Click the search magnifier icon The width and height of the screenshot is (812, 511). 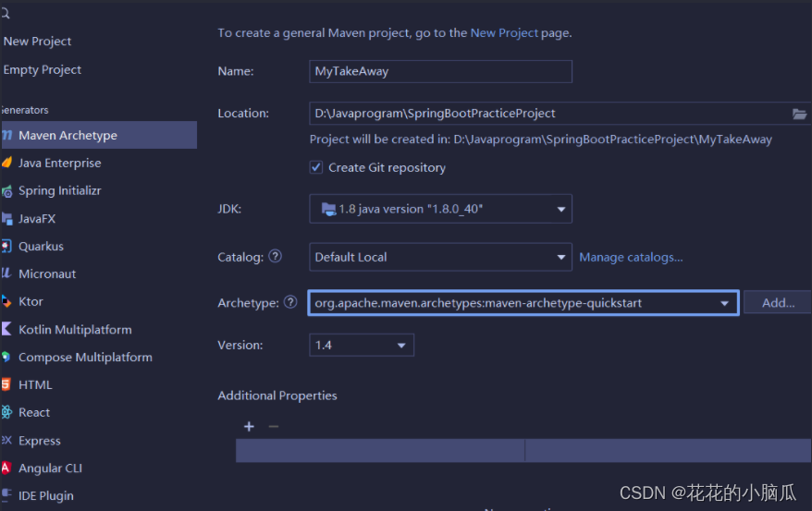6,14
